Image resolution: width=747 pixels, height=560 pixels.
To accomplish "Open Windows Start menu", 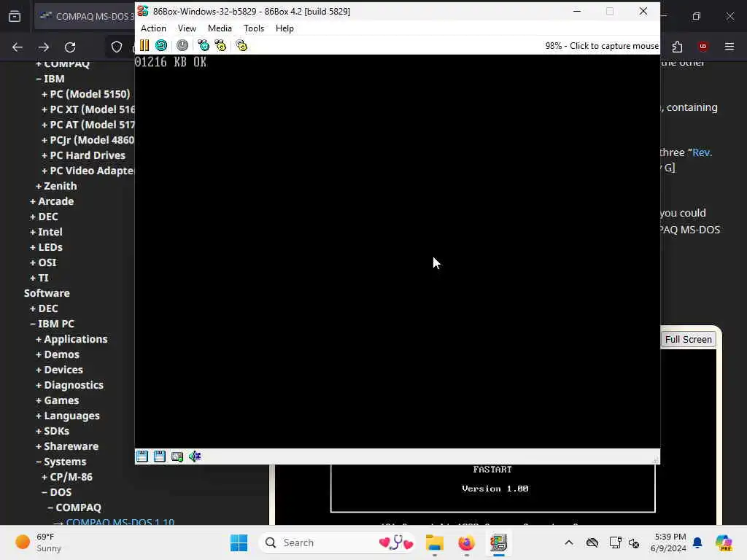I will coord(239,542).
